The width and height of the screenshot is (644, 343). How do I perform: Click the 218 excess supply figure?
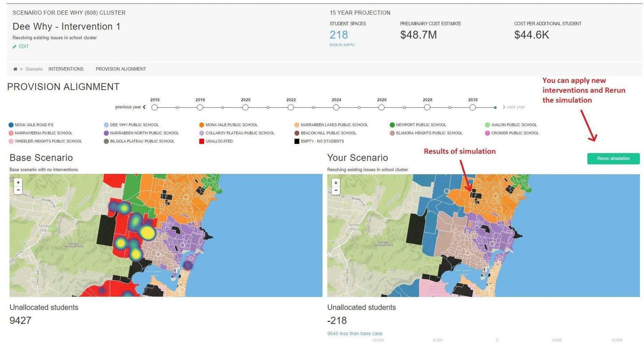pyautogui.click(x=338, y=35)
